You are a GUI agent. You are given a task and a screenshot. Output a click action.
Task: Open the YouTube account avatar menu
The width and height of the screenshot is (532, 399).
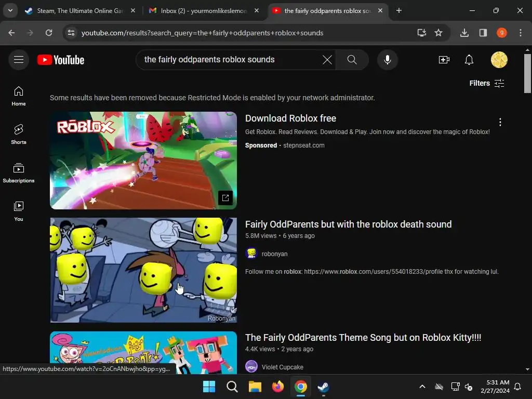pos(499,60)
